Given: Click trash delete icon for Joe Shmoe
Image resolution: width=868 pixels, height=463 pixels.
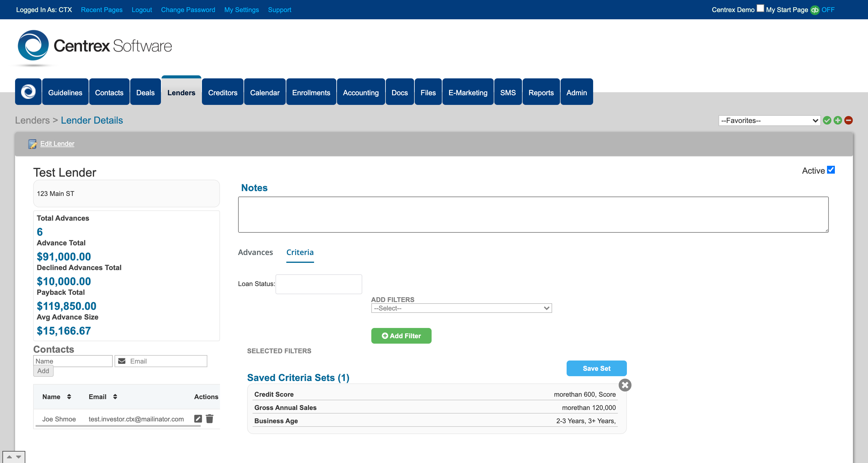Looking at the screenshot, I should pyautogui.click(x=209, y=418).
